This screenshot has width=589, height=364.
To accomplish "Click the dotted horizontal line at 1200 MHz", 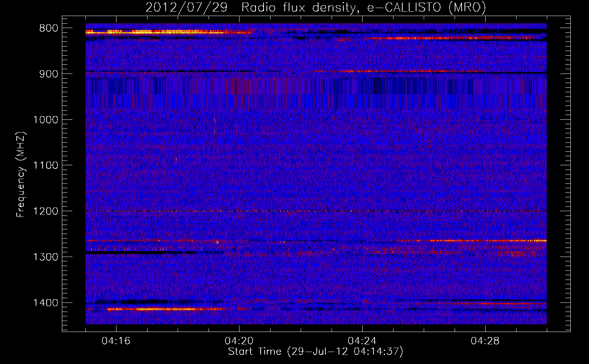I will (x=316, y=211).
